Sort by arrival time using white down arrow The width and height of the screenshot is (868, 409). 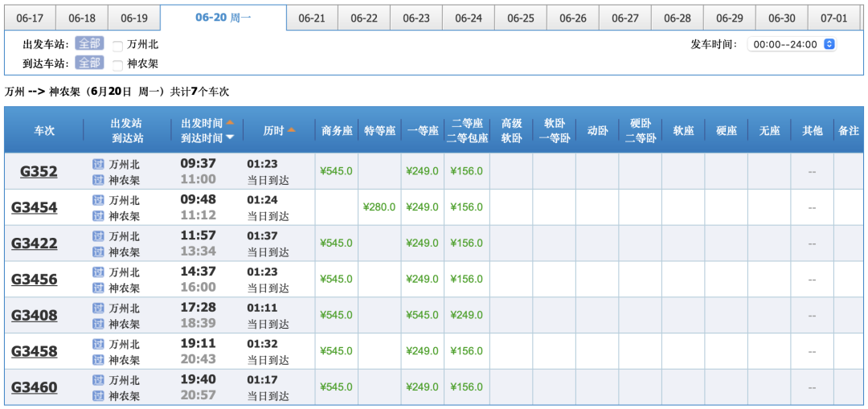pyautogui.click(x=230, y=137)
